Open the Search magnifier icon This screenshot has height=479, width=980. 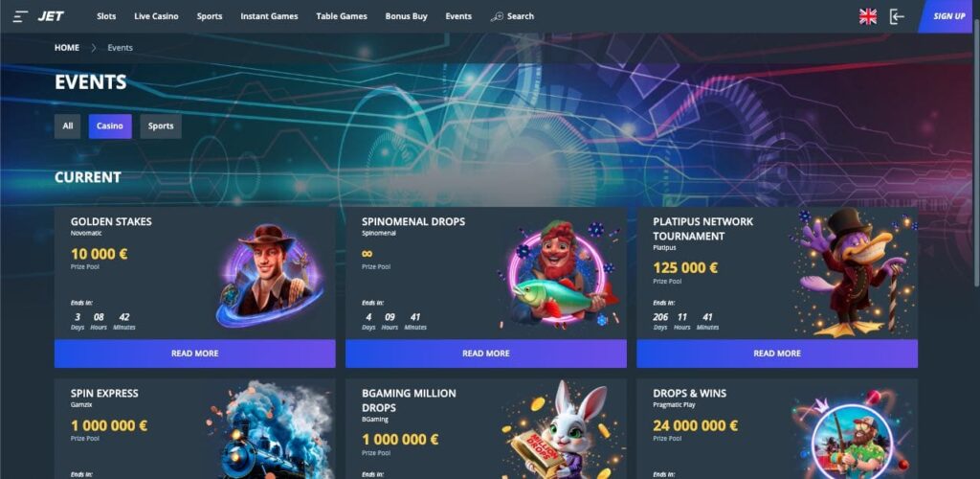tap(497, 16)
